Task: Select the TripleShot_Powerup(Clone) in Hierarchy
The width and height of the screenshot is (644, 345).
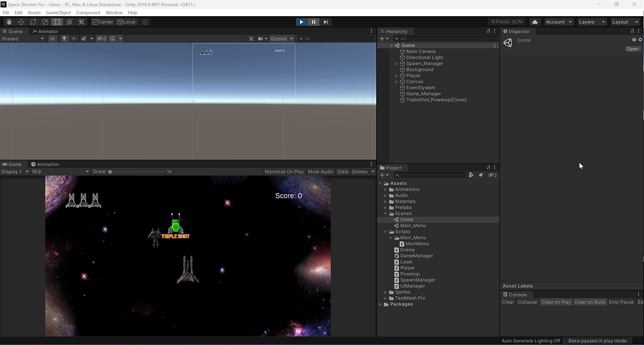Action: (434, 99)
